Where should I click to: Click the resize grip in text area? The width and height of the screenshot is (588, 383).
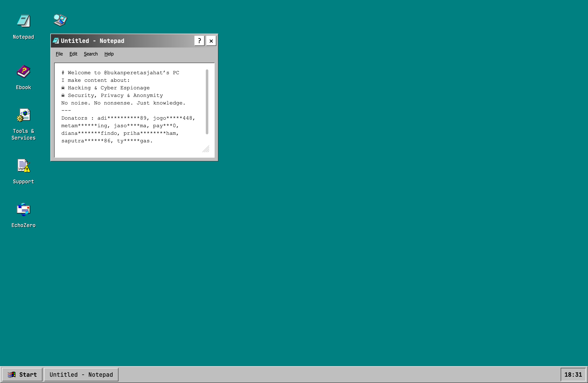(206, 149)
